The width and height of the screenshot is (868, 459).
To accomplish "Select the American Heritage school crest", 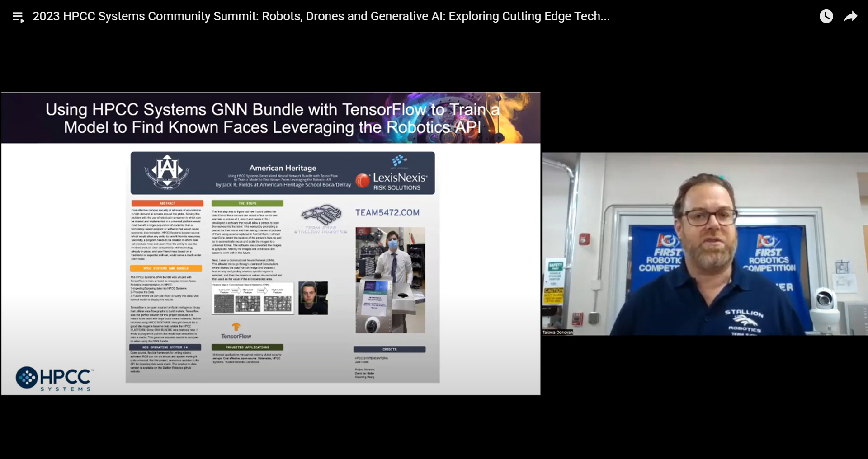I will point(167,173).
